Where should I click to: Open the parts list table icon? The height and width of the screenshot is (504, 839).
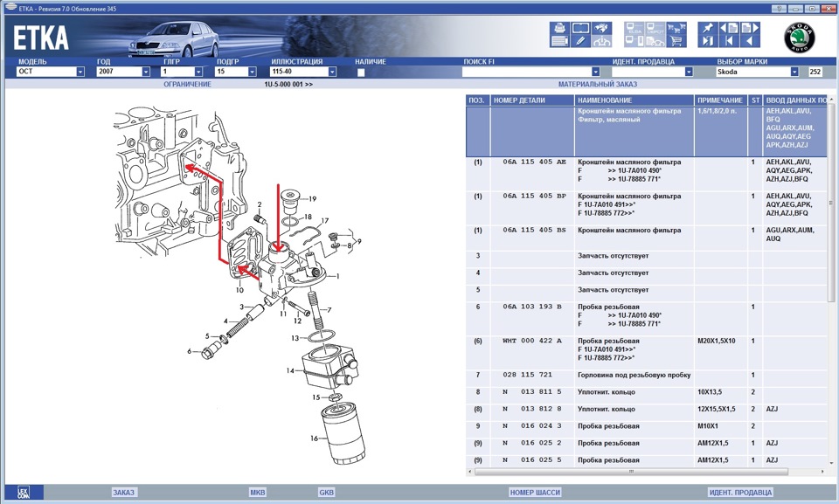coord(559,41)
